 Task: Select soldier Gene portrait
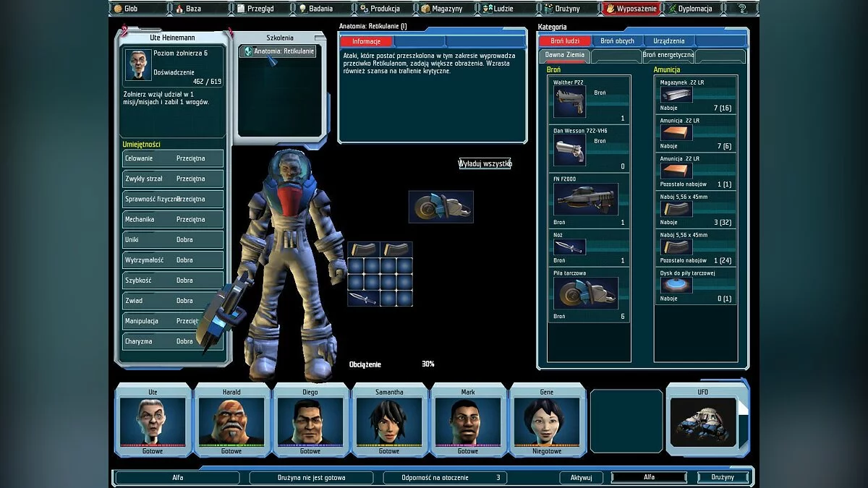tap(546, 421)
